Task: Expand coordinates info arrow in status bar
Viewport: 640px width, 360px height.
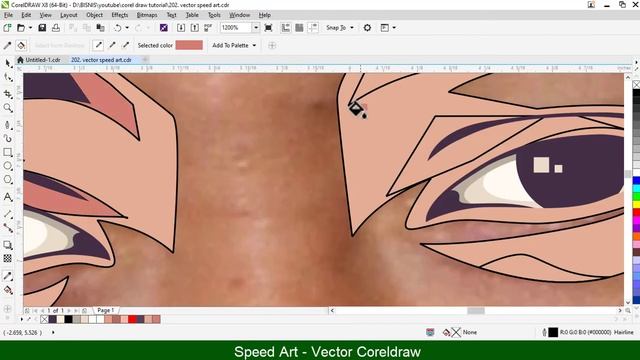Action: (53, 332)
